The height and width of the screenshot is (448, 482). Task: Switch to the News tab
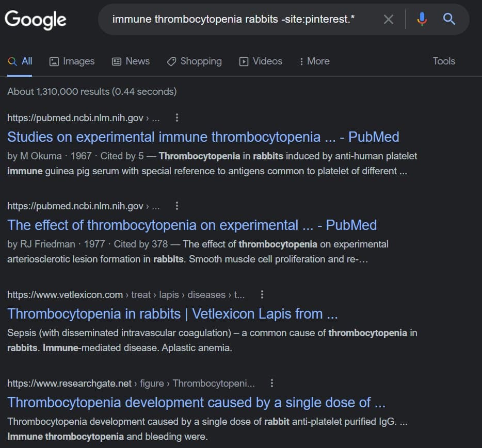[131, 61]
